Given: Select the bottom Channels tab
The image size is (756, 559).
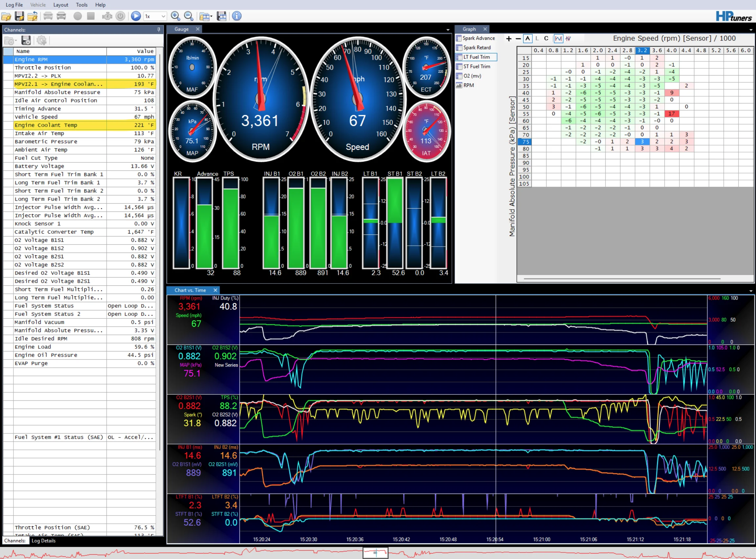Looking at the screenshot, I should point(15,540).
